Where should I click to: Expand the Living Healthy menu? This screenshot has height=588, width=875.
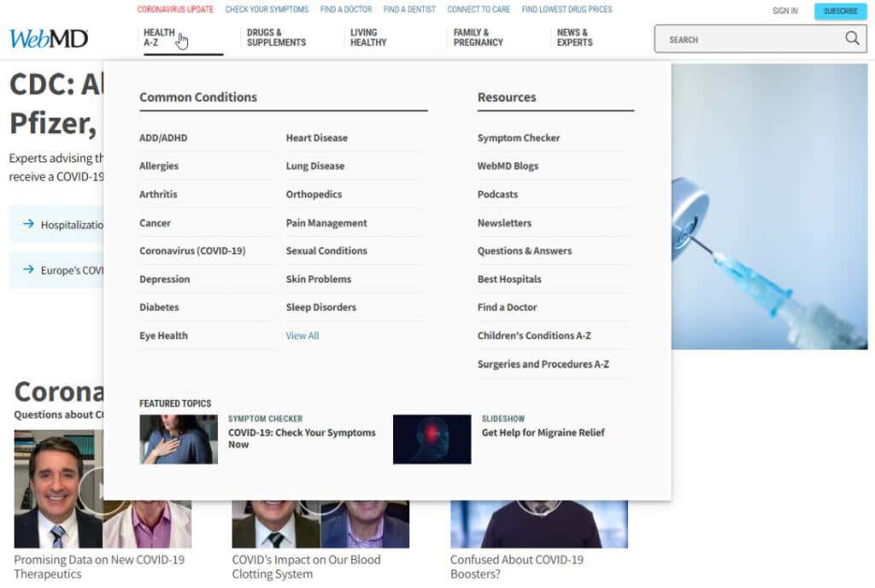coord(368,38)
